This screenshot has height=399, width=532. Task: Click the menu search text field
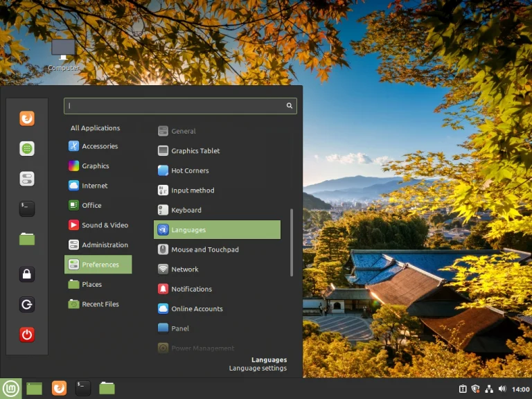pos(180,106)
